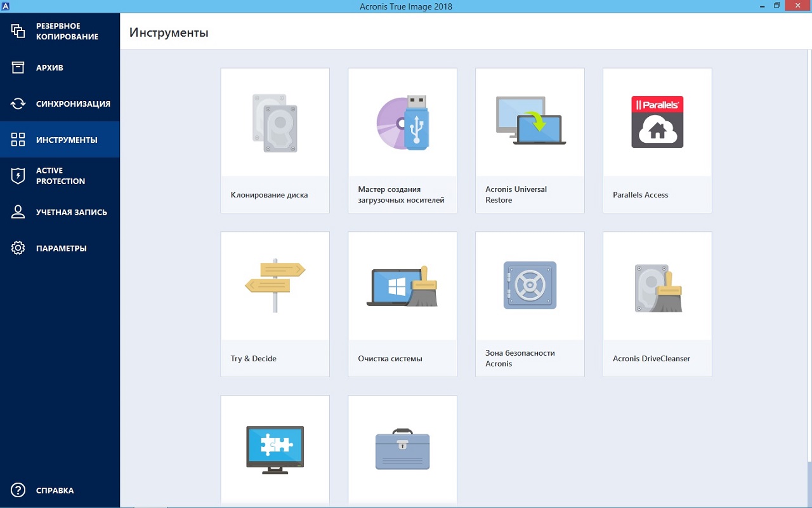Launch the bootable media builder USB icon
The width and height of the screenshot is (812, 508).
pos(402,123)
